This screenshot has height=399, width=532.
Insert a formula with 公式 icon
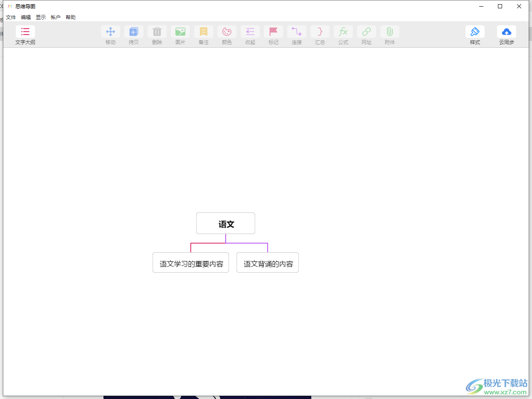pyautogui.click(x=343, y=32)
